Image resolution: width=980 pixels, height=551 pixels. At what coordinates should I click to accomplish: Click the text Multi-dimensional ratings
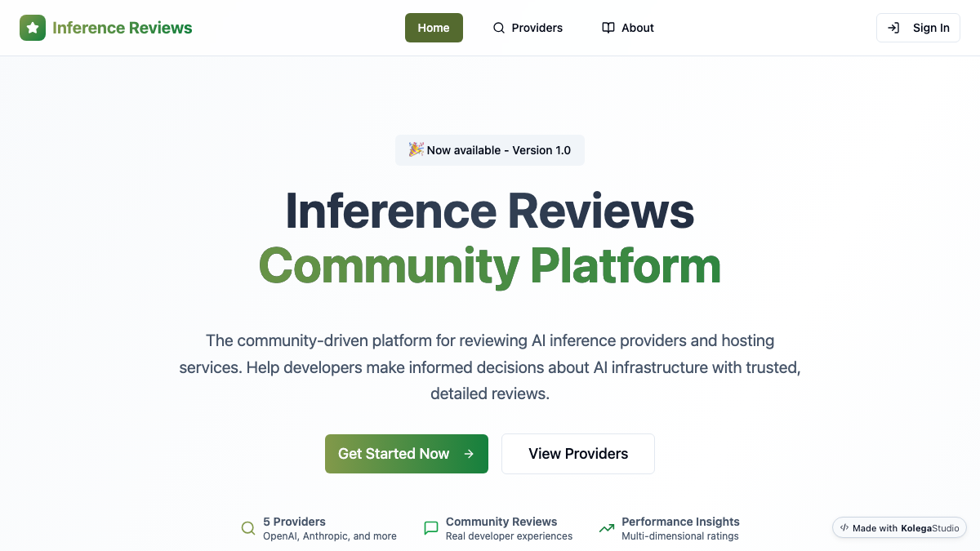click(x=679, y=536)
